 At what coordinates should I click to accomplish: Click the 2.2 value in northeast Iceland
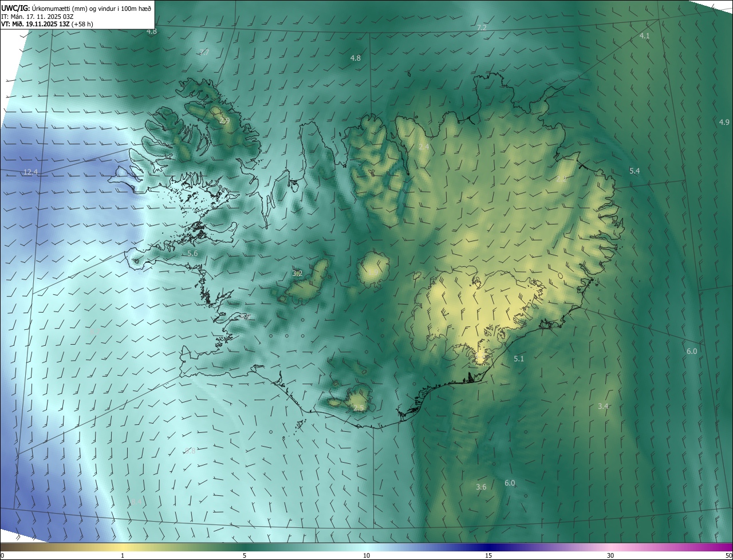[561, 179]
